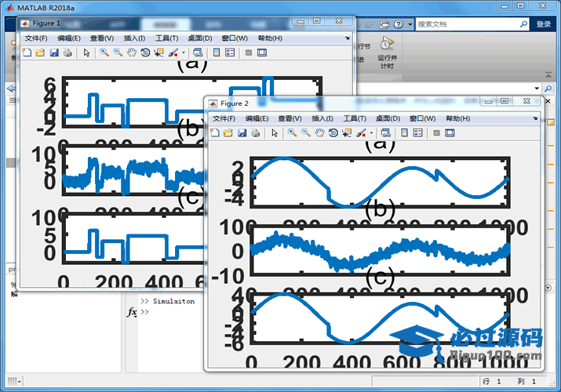Activate Zoom Out tool in Figure 2

(305, 133)
